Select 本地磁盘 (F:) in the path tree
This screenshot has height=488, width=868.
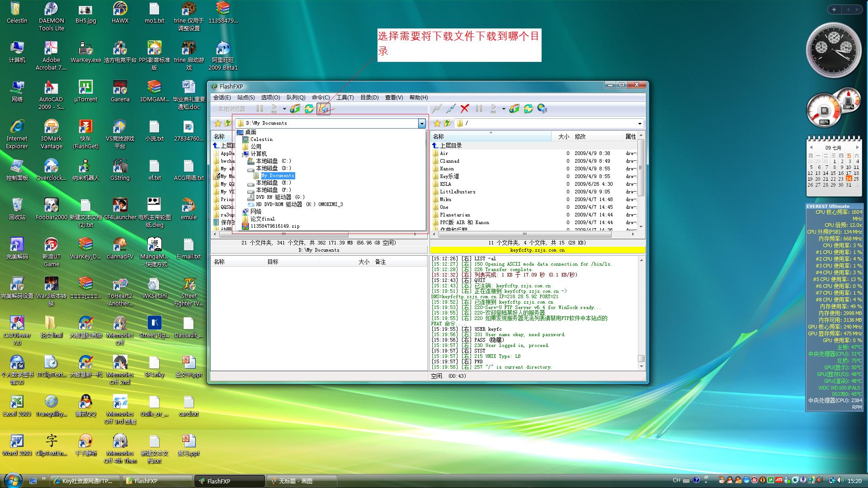(274, 190)
